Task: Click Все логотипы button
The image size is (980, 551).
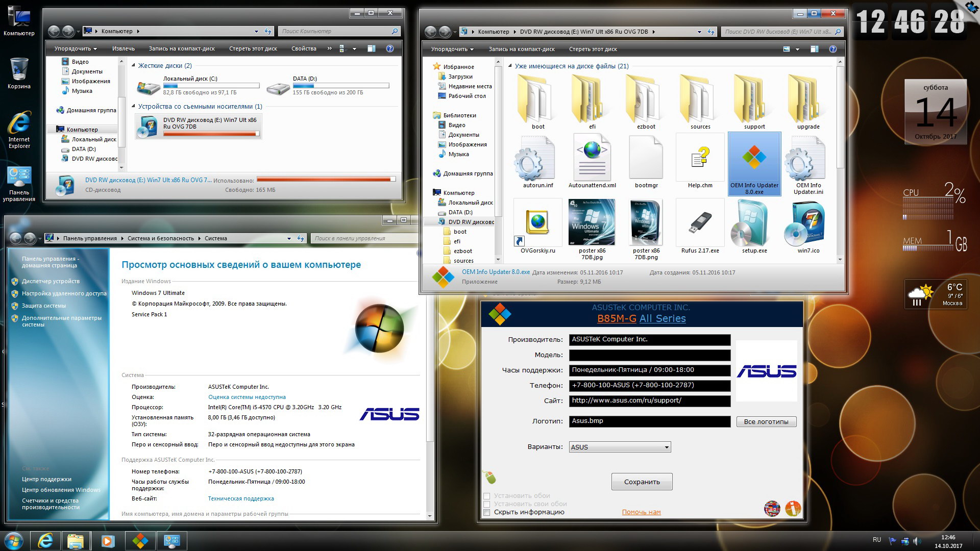Action: [x=766, y=421]
